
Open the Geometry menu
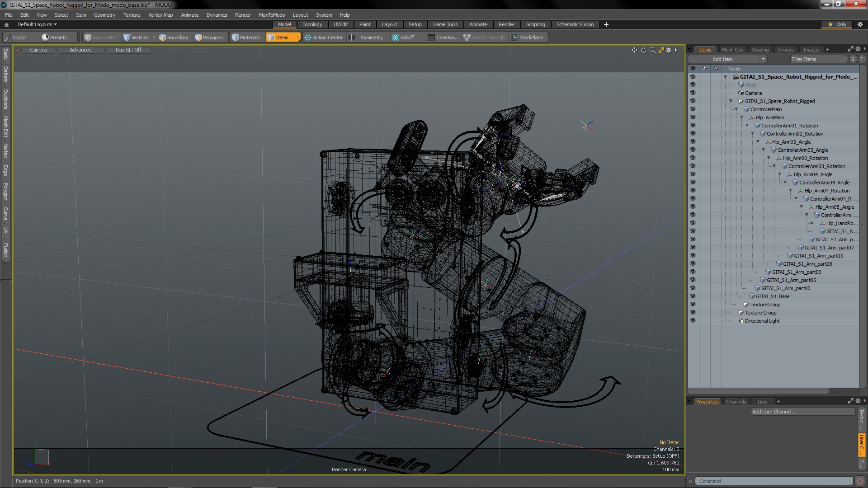pyautogui.click(x=104, y=15)
